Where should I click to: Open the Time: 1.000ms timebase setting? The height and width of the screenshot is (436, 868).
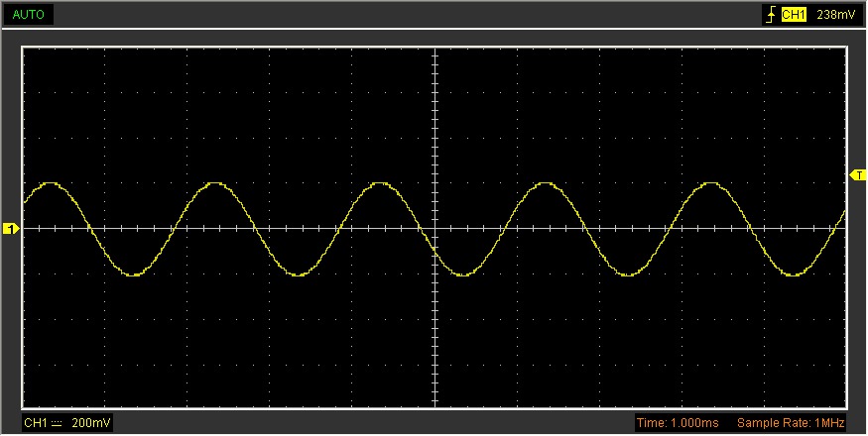click(x=680, y=423)
